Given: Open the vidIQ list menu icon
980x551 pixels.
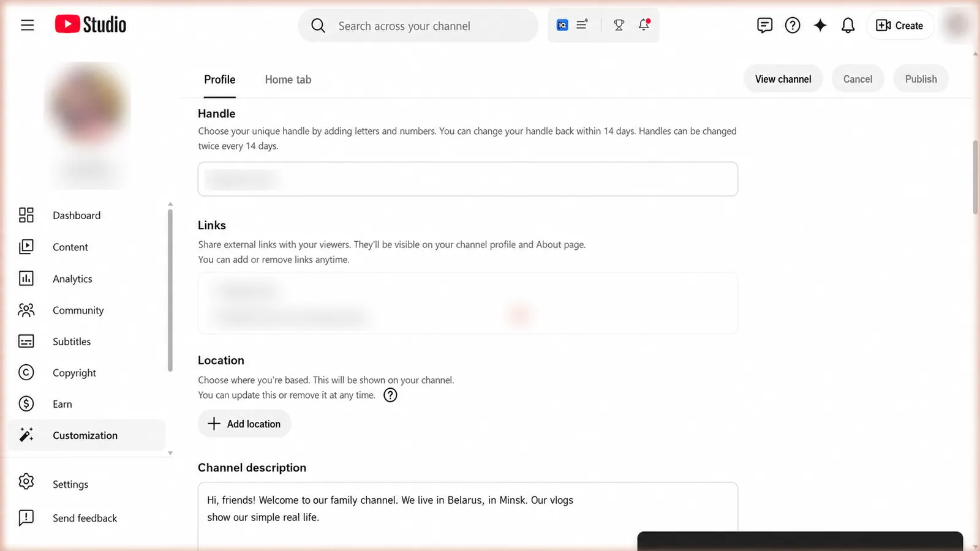Looking at the screenshot, I should click(x=582, y=24).
